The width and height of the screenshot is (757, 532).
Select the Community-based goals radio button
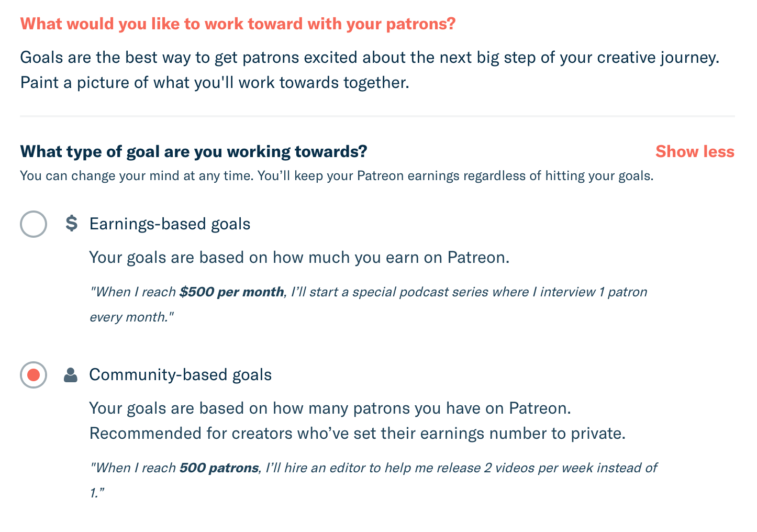34,375
